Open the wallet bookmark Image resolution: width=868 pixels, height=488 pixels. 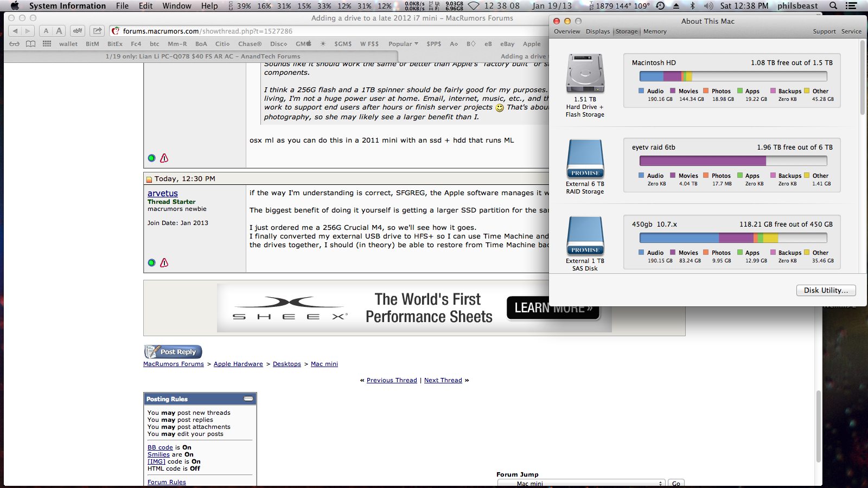click(68, 44)
